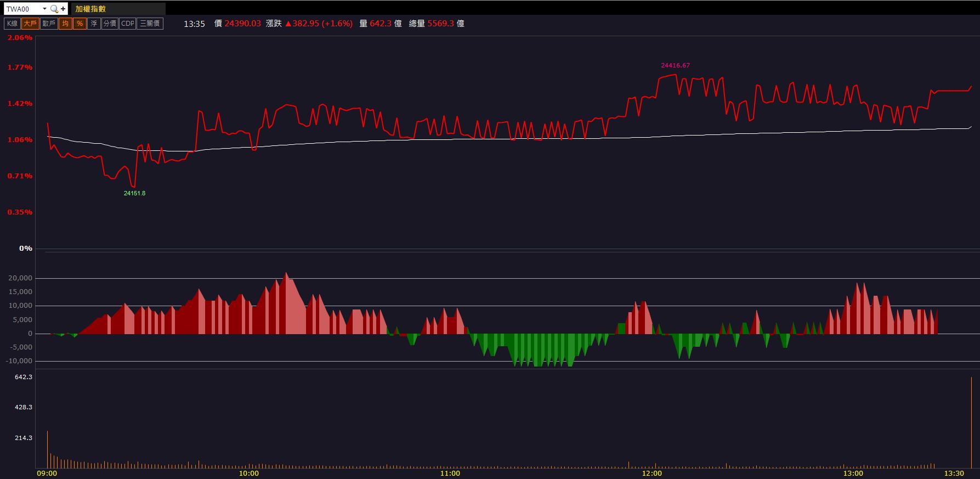
Task: Click the 24151.8 low price marker
Action: pos(134,193)
